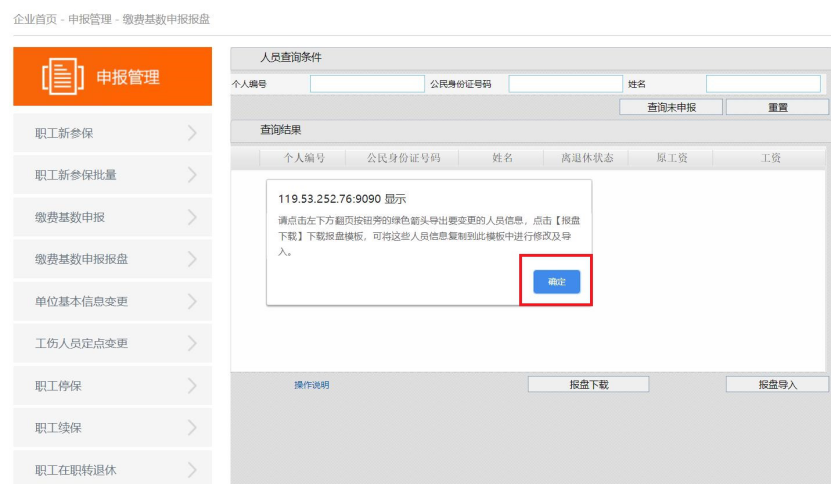
Task: Focus the 个人编号 input field
Action: pyautogui.click(x=367, y=84)
